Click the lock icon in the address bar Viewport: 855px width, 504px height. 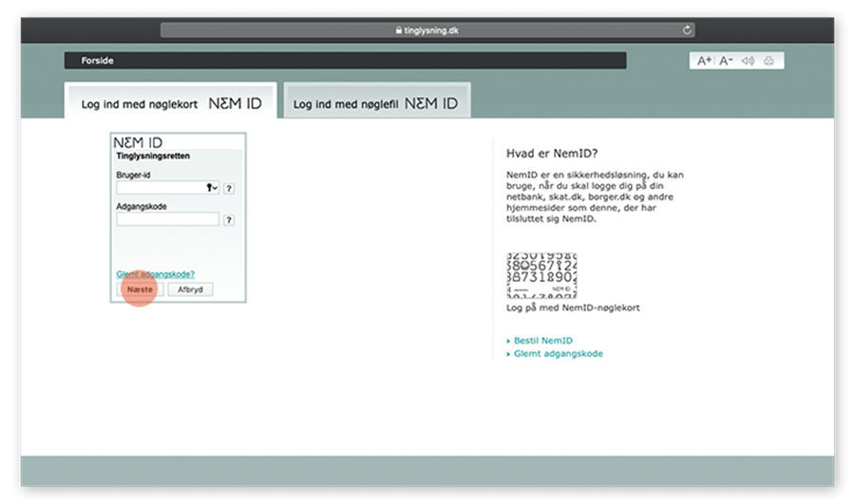(x=399, y=30)
